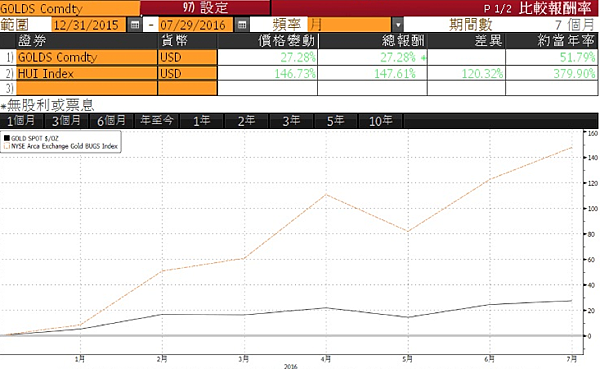Select the 2年 period tab

point(246,121)
